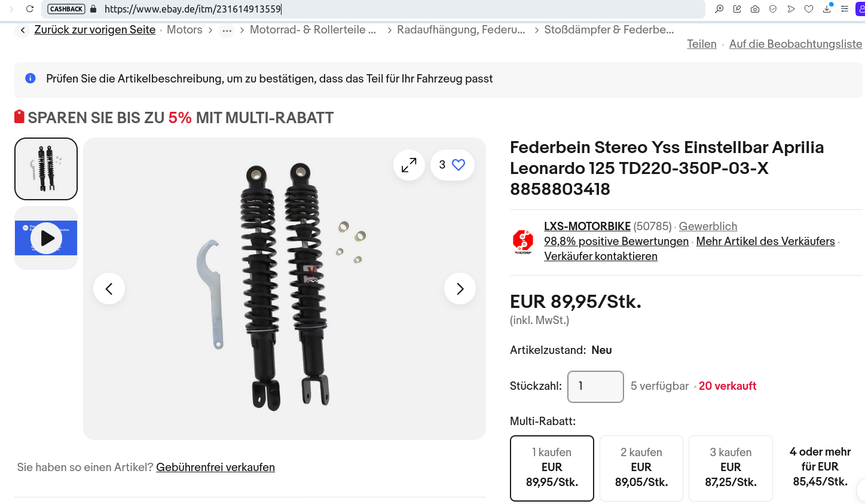This screenshot has height=504, width=865.
Task: Open the browser zoom magnifier icon
Action: coord(719,9)
